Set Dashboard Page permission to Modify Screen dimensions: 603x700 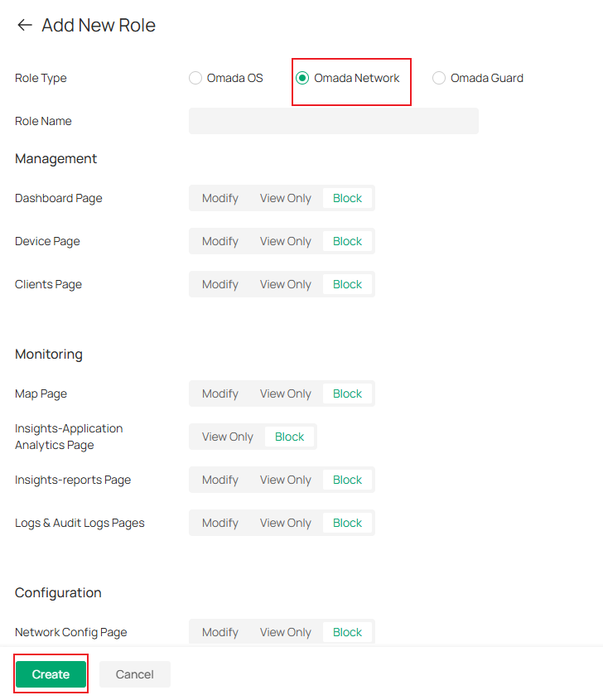tap(220, 198)
